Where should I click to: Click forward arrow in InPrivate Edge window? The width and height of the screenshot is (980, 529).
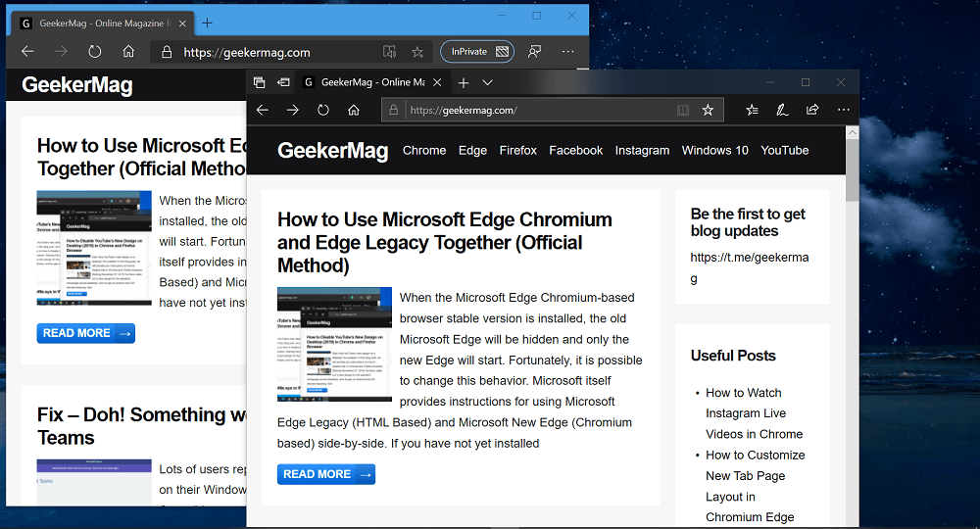(x=61, y=51)
